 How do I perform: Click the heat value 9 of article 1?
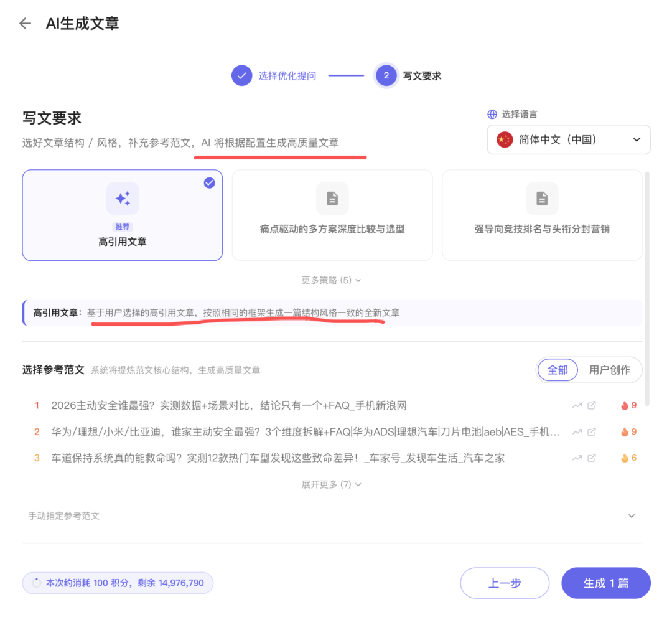click(634, 405)
